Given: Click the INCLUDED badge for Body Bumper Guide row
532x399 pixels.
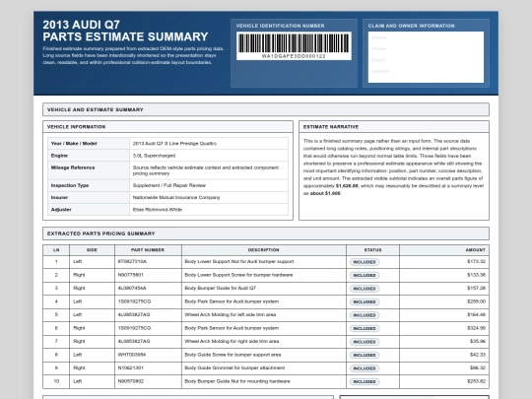Looking at the screenshot, I should pos(365,289).
